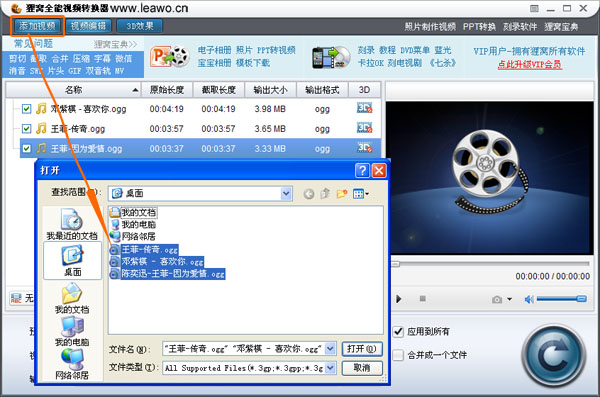Viewport: 600px width, 397px height.
Task: Take a snapshot with camera icon
Action: coord(497,299)
